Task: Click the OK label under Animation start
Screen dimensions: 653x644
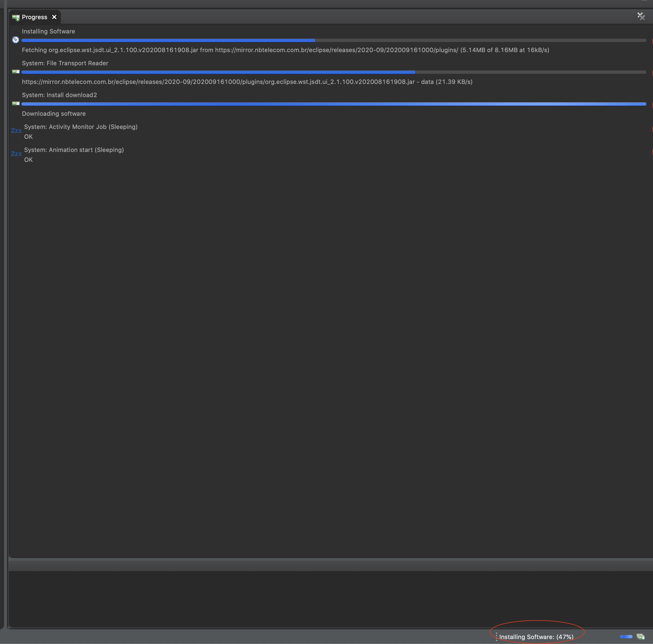Action: pyautogui.click(x=28, y=159)
